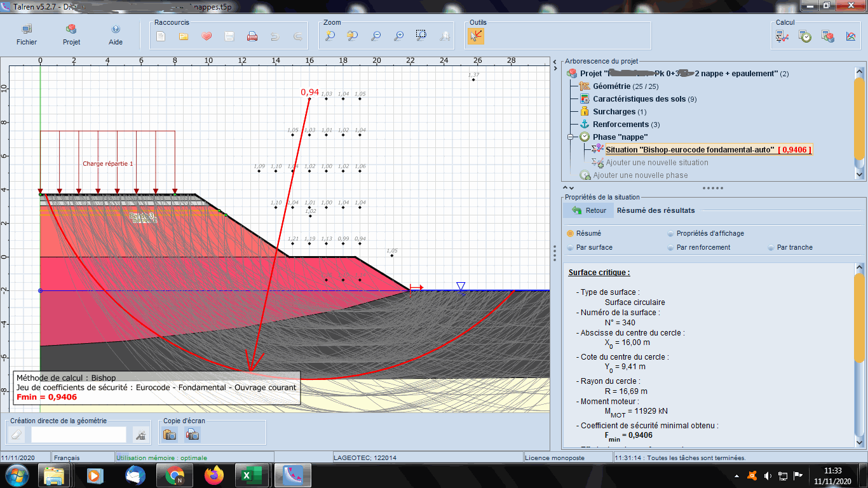Click the redo arrow shortcut icon
868x488 pixels.
[298, 36]
